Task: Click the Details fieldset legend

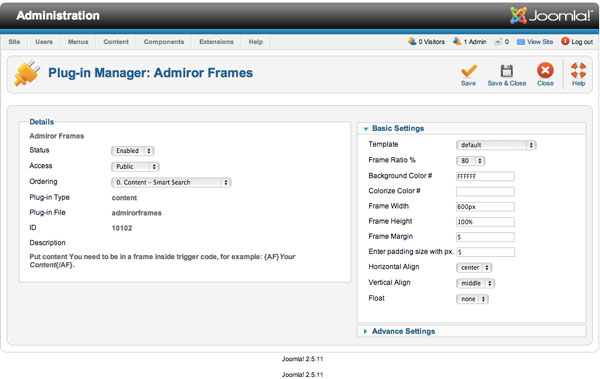Action: pos(42,122)
